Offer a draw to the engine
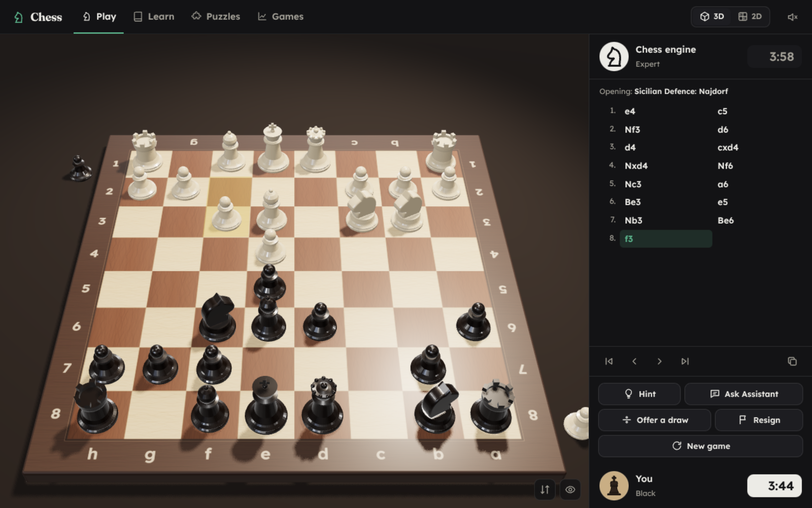 pyautogui.click(x=655, y=420)
